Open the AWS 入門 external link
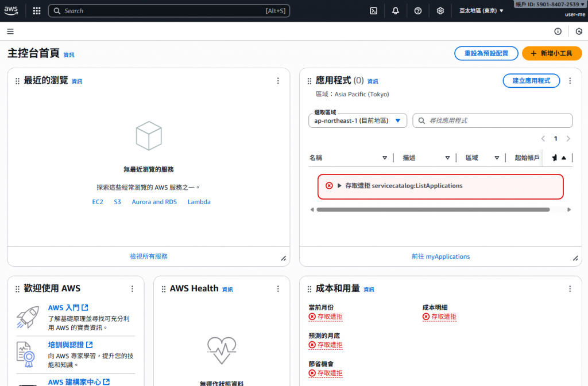This screenshot has width=588, height=386. [x=68, y=307]
